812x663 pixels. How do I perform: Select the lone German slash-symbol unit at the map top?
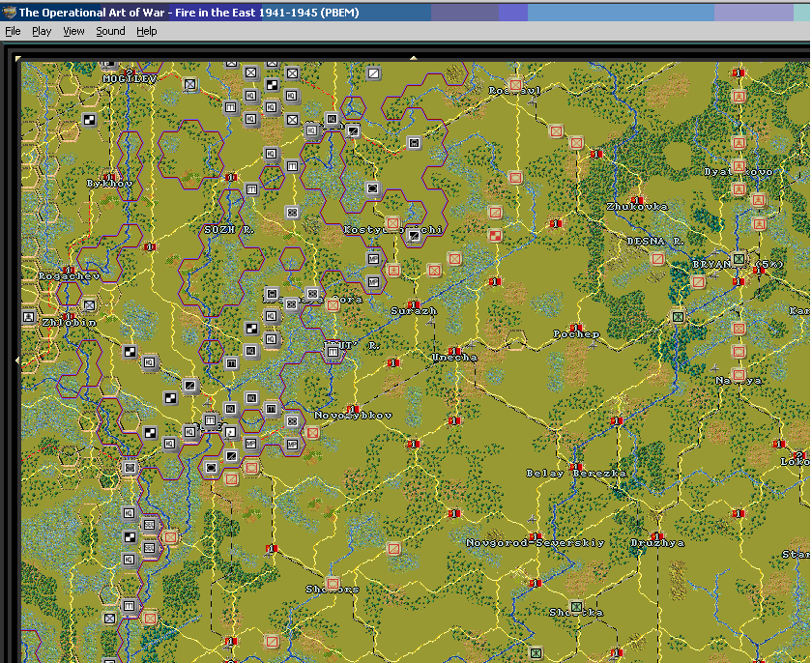tap(373, 73)
